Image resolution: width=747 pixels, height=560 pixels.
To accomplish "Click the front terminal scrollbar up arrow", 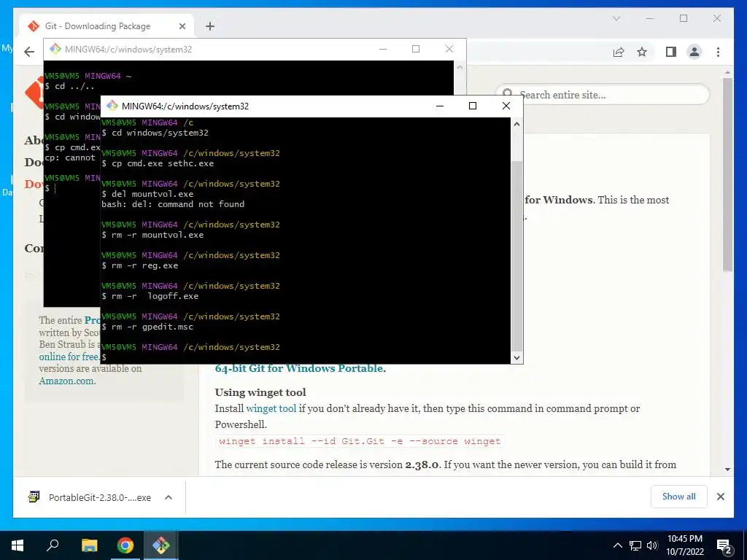I will (x=517, y=124).
